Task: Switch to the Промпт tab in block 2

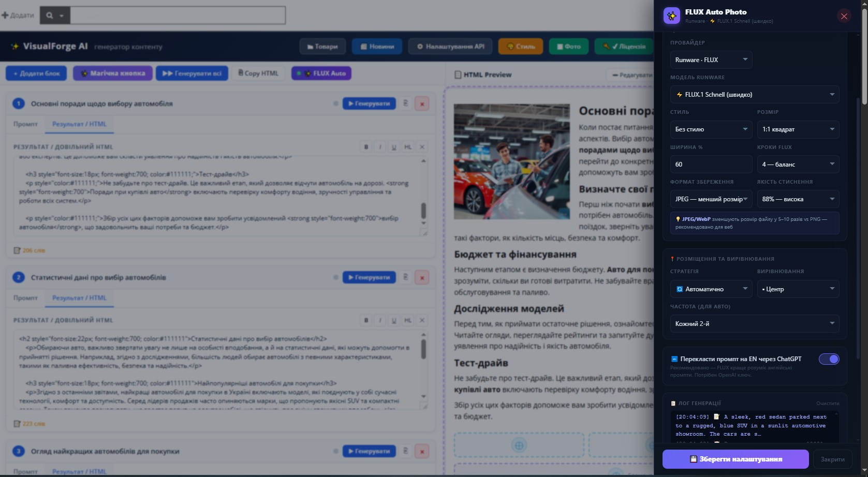Action: (25, 298)
